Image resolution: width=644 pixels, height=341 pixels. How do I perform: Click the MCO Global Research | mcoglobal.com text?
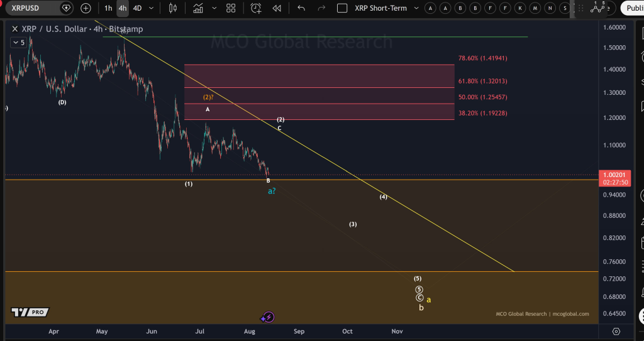542,314
